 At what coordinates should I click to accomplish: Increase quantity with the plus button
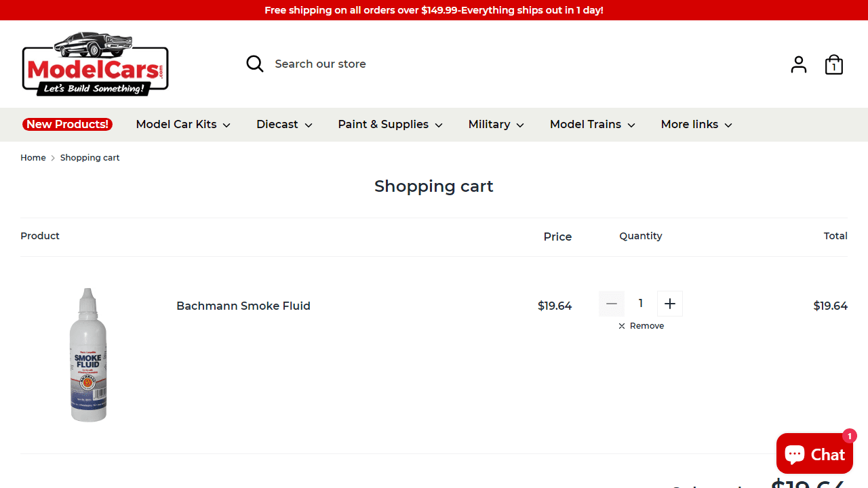coord(670,304)
